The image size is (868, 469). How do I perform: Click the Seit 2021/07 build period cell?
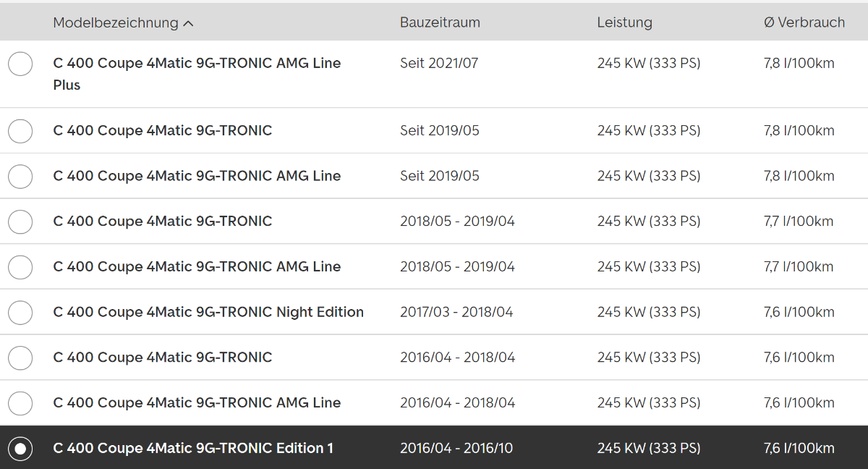coord(439,63)
